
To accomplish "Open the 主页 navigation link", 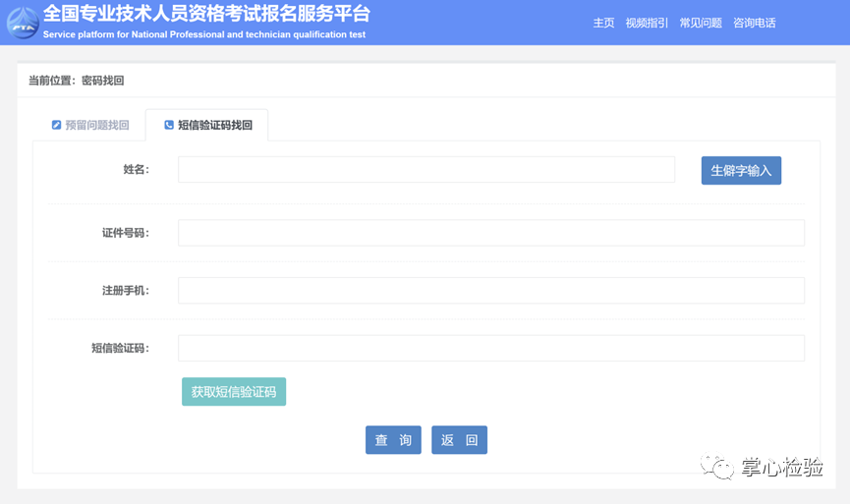I will pyautogui.click(x=603, y=23).
